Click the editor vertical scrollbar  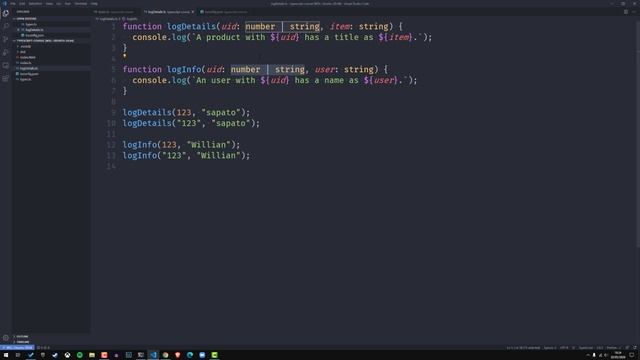[x=638, y=135]
